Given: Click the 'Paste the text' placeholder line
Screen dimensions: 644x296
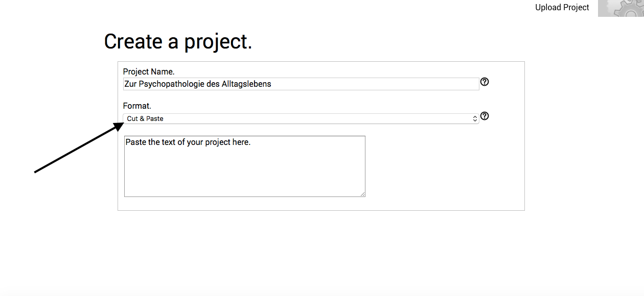Looking at the screenshot, I should click(x=188, y=142).
